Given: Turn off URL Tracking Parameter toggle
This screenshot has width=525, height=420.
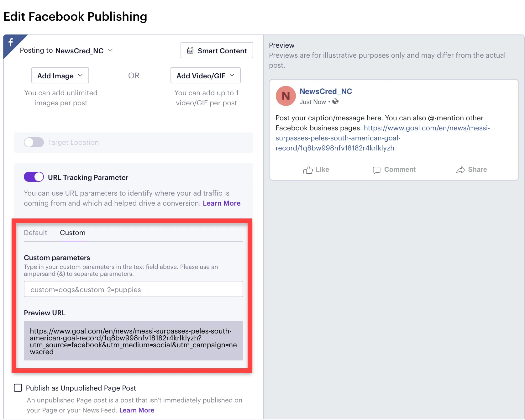Looking at the screenshot, I should coord(34,177).
